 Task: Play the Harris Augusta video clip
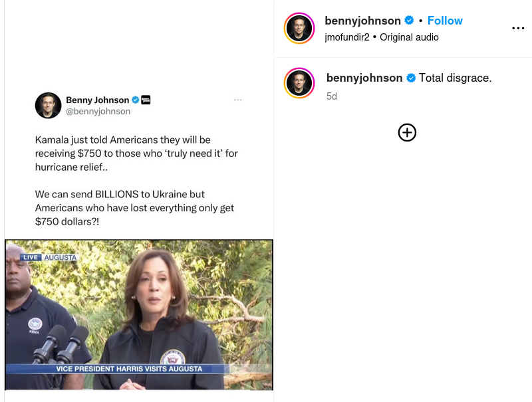pyautogui.click(x=138, y=314)
